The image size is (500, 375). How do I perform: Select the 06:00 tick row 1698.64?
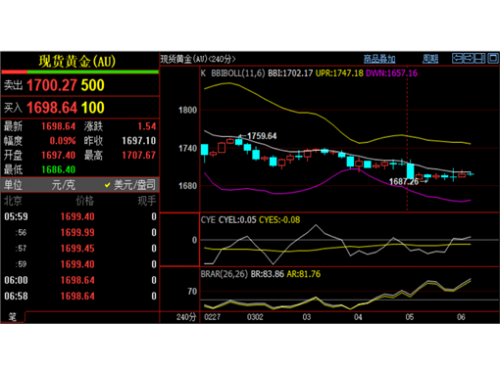tap(80, 280)
